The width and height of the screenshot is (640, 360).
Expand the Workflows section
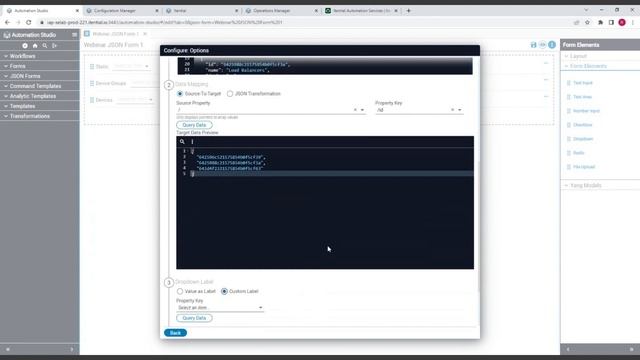click(x=40, y=56)
